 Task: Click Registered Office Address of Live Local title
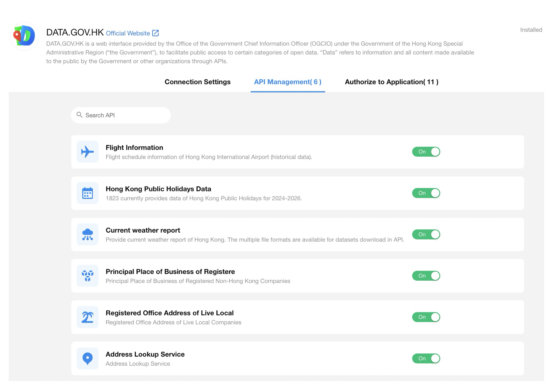coord(170,313)
